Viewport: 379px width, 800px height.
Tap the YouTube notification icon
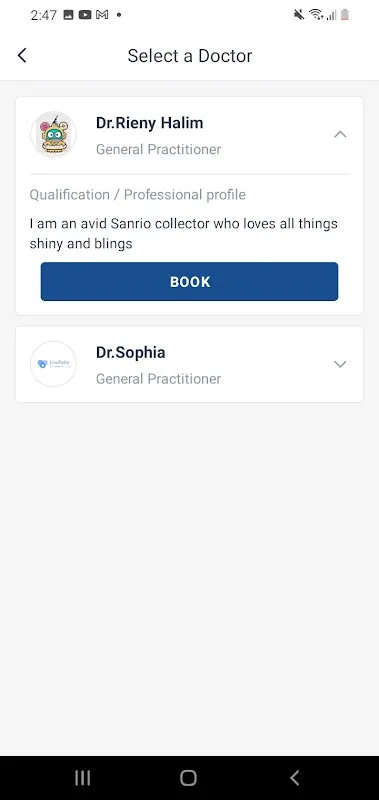[85, 15]
